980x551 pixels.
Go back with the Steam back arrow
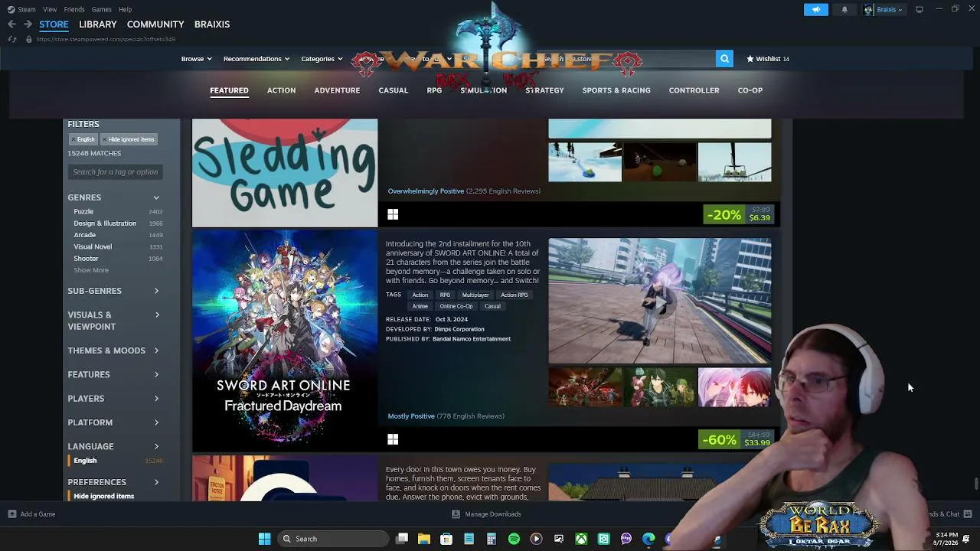[x=11, y=24]
